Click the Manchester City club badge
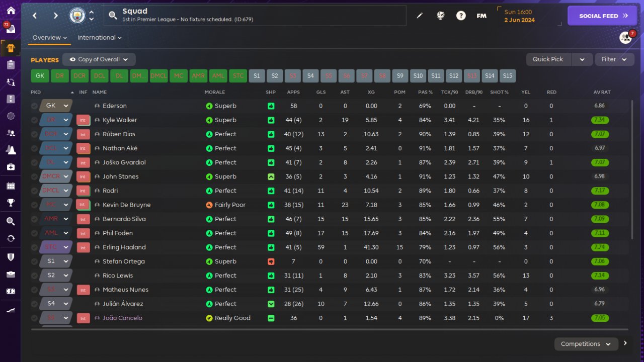Viewport: 644px width, 362px height. pyautogui.click(x=77, y=16)
